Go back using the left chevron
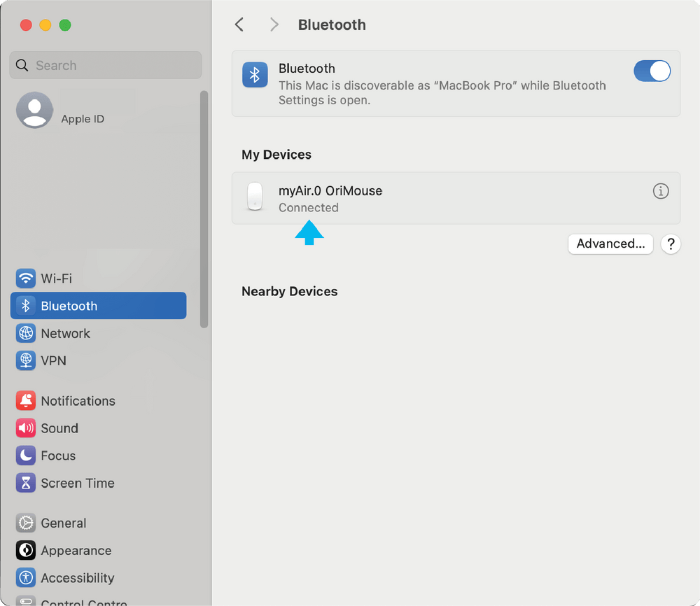Image resolution: width=700 pixels, height=606 pixels. point(239,25)
